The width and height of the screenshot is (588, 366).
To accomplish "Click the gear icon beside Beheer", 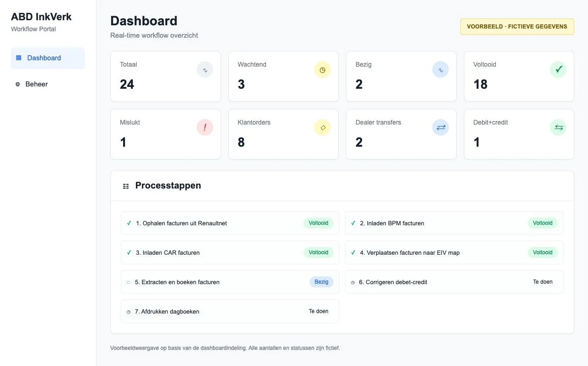I will 18,84.
